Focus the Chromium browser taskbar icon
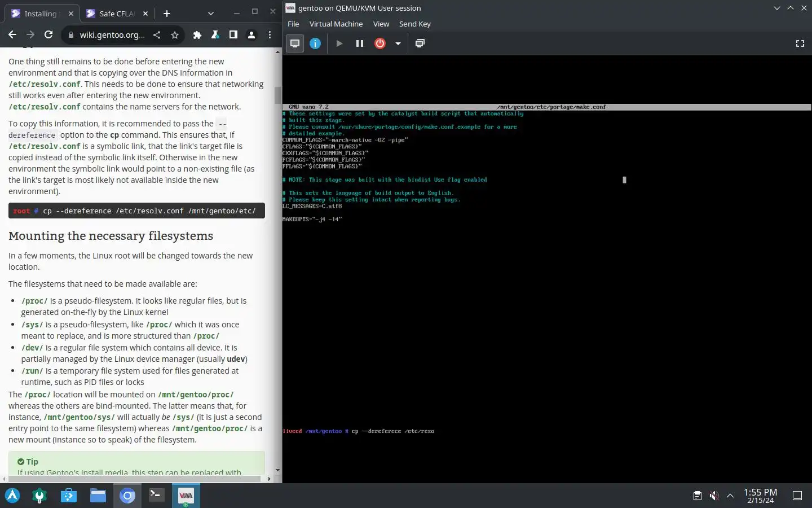 [127, 496]
